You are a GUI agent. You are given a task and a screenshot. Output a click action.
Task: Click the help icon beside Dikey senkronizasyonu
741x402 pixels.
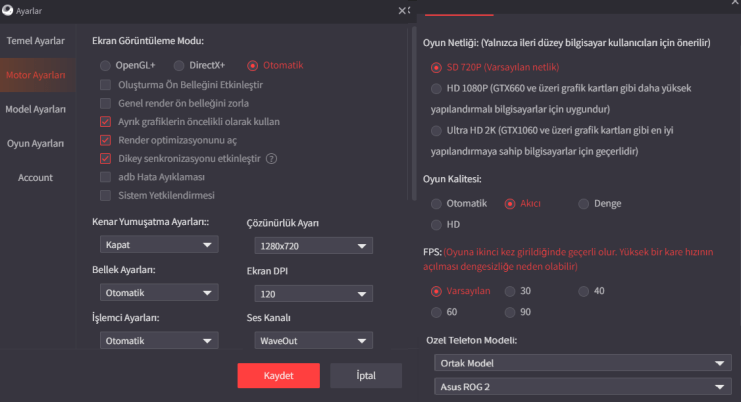coord(271,159)
